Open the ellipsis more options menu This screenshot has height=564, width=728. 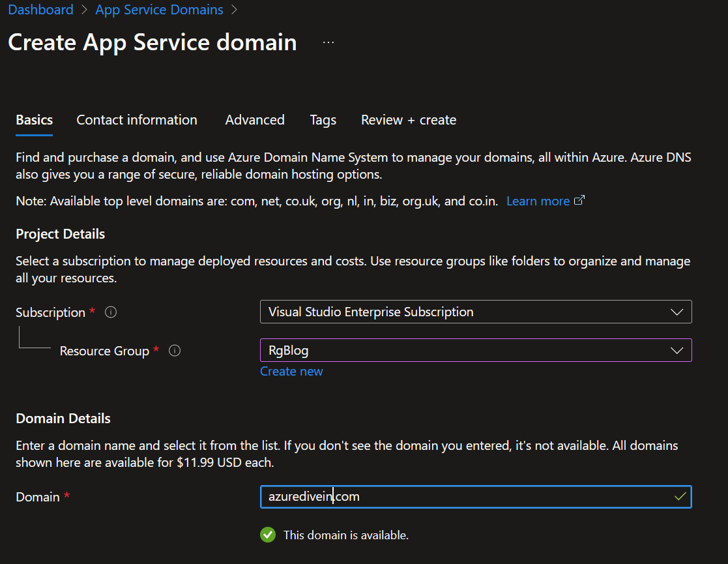pos(328,42)
